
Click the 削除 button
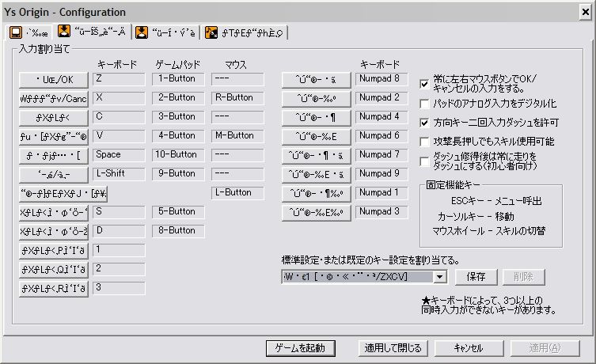pos(523,277)
